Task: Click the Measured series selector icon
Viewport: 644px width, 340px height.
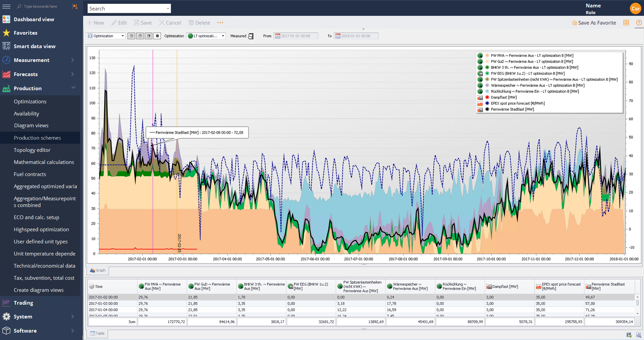Action: pos(251,36)
